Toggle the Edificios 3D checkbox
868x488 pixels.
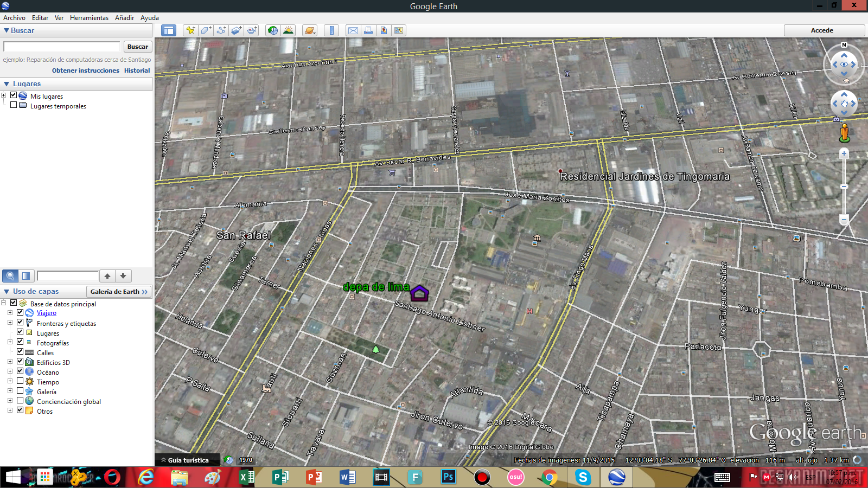[x=20, y=362]
